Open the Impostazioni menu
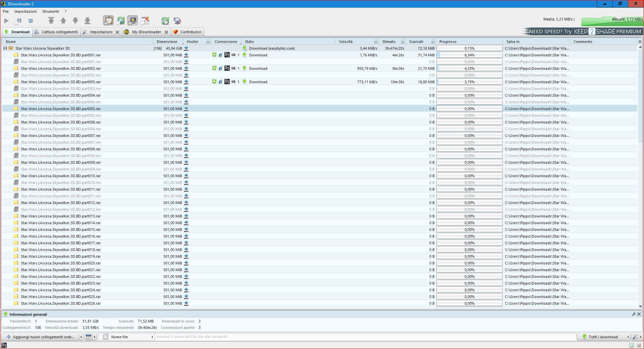Screen dimensions: 644x349 click(25, 11)
